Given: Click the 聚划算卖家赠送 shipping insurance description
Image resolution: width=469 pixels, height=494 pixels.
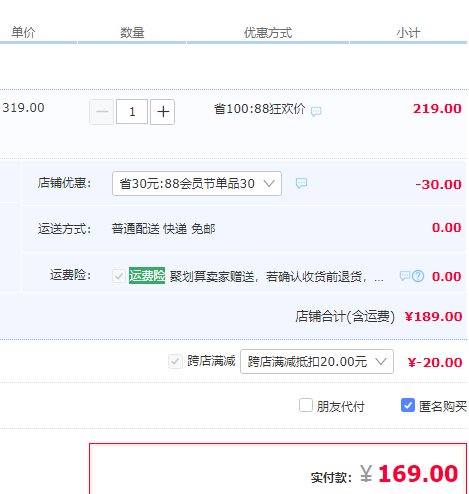Looking at the screenshot, I should (276, 276).
